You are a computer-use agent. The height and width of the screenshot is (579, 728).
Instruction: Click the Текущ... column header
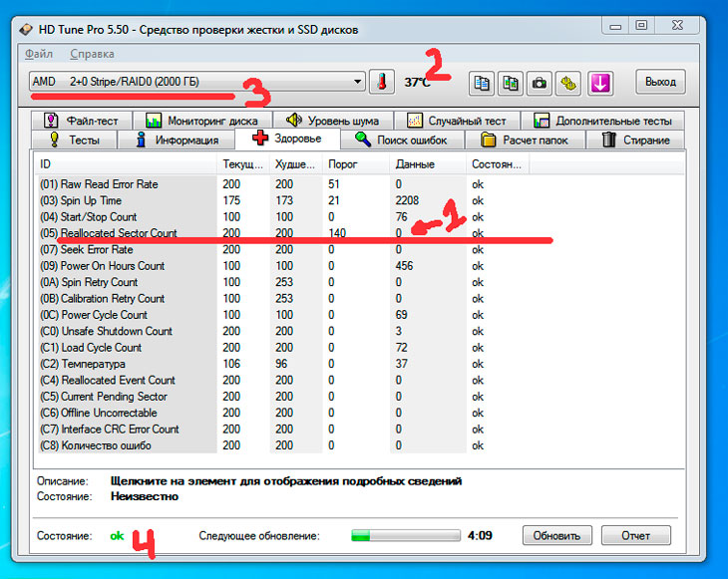[x=242, y=164]
